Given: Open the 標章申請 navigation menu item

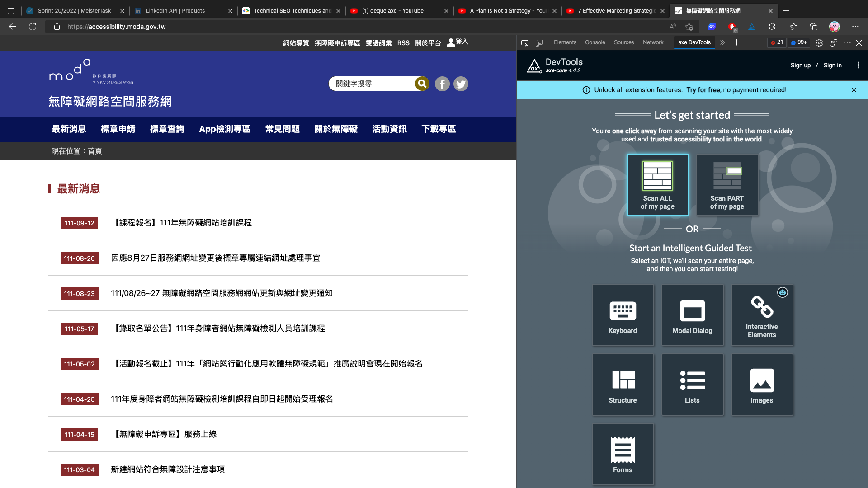Looking at the screenshot, I should pos(118,129).
